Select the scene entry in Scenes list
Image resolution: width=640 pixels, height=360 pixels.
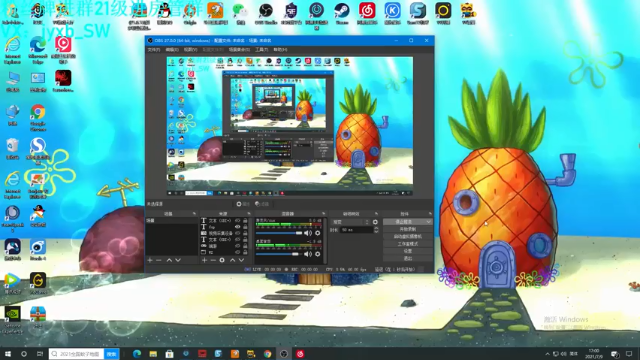172,220
